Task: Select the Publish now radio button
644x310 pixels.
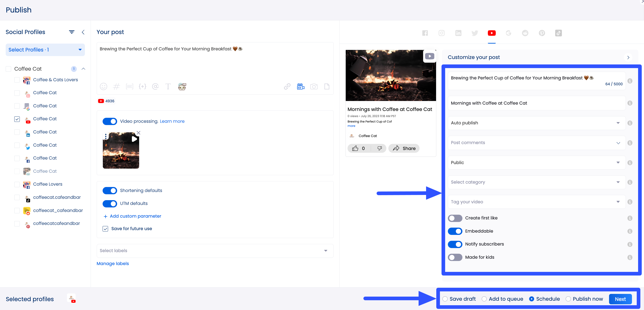Action: tap(568, 299)
